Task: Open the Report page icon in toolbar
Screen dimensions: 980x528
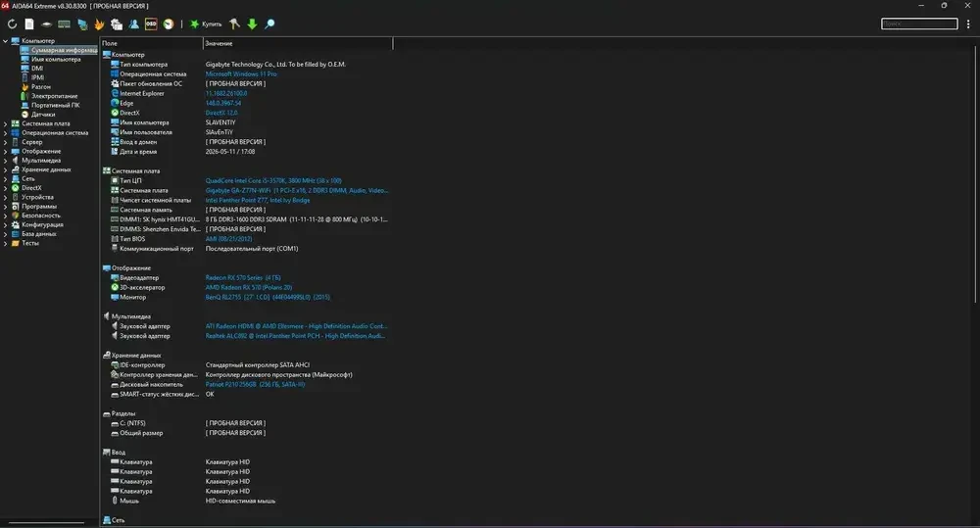Action: click(x=29, y=24)
